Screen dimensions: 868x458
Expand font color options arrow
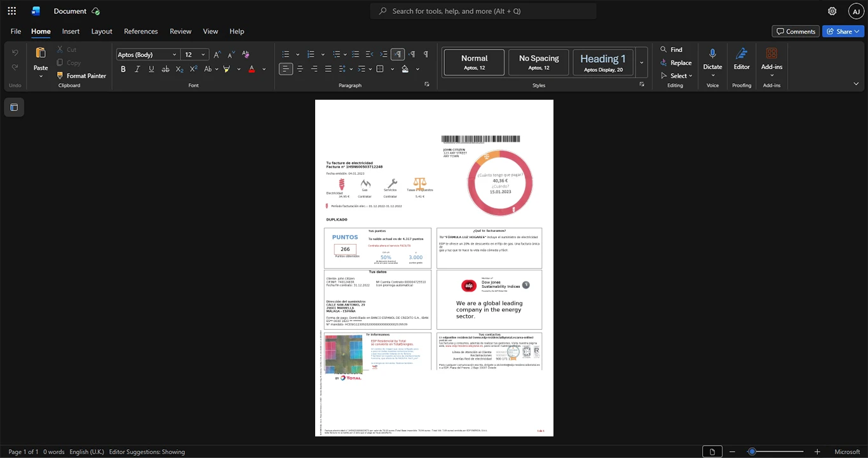pos(264,69)
